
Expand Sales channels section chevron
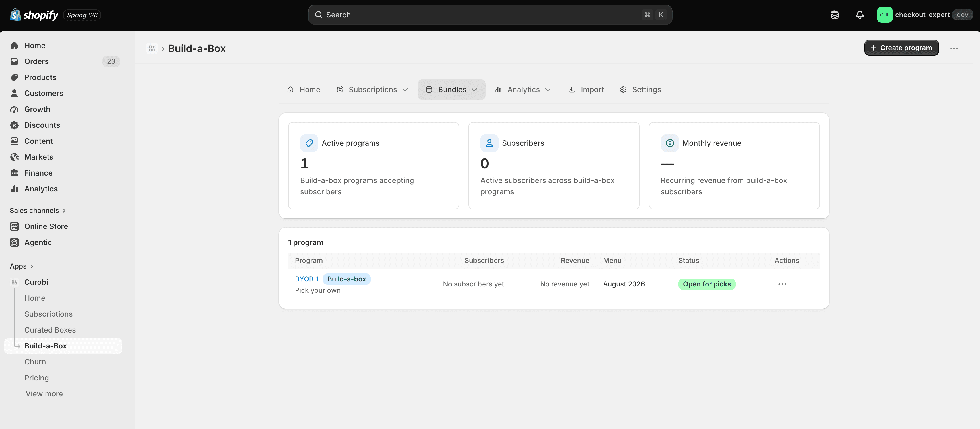64,211
